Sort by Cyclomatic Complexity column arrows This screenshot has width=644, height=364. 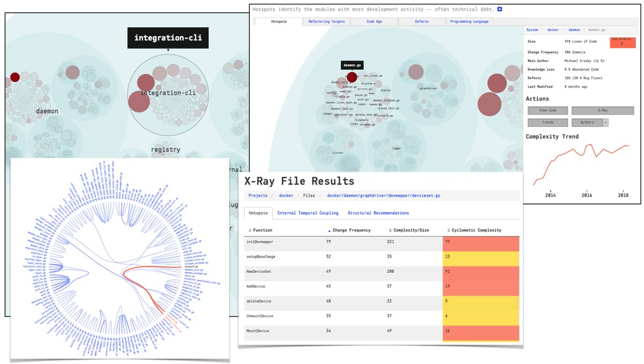(448, 230)
